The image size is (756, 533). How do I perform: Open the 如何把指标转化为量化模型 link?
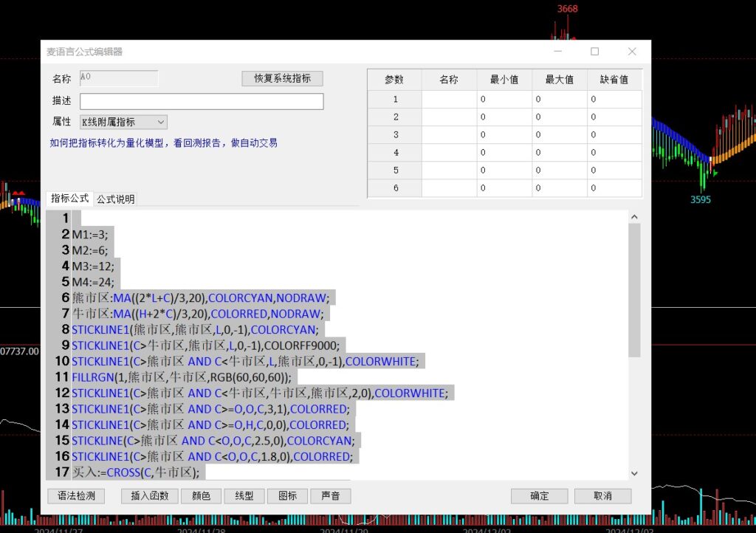[x=163, y=143]
